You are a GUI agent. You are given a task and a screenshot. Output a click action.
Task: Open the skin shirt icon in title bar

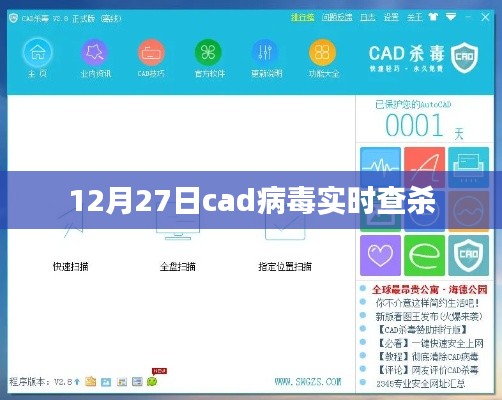click(x=433, y=17)
